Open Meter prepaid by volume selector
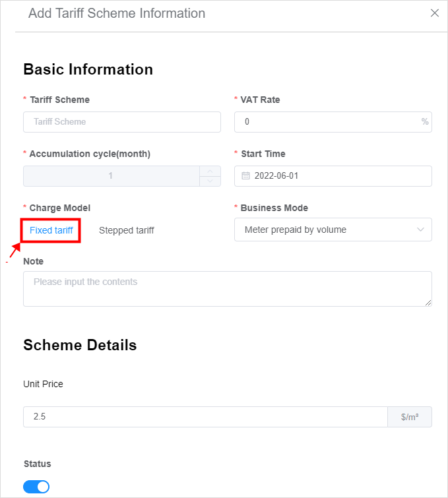Screen dimensions: 448x498 (333, 230)
